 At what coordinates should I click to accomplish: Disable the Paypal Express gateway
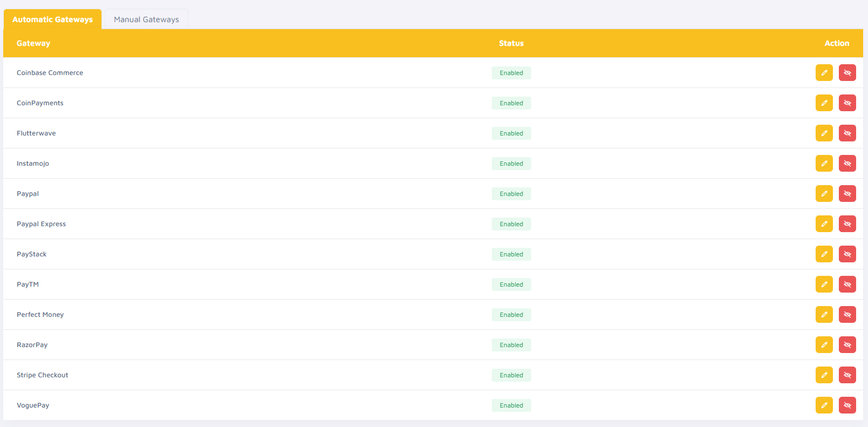click(847, 224)
